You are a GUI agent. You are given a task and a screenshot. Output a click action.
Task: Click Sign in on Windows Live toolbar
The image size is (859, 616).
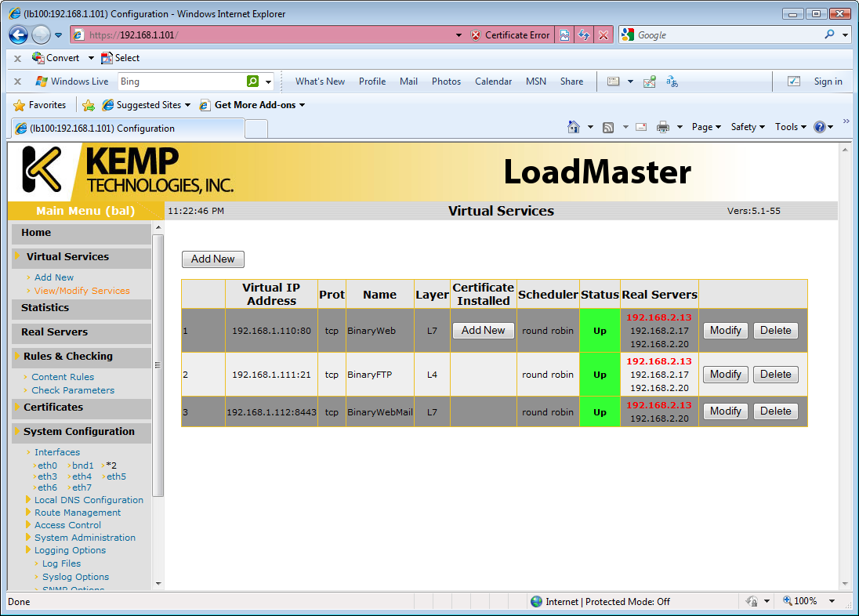828,81
